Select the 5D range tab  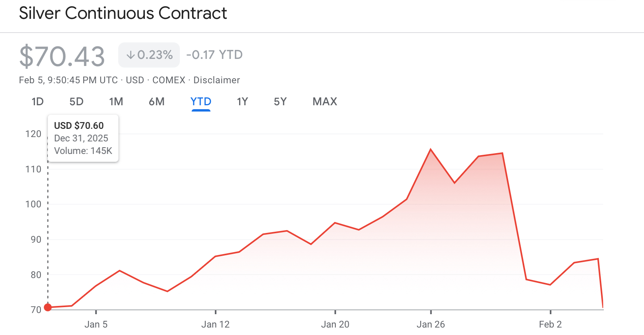click(76, 102)
